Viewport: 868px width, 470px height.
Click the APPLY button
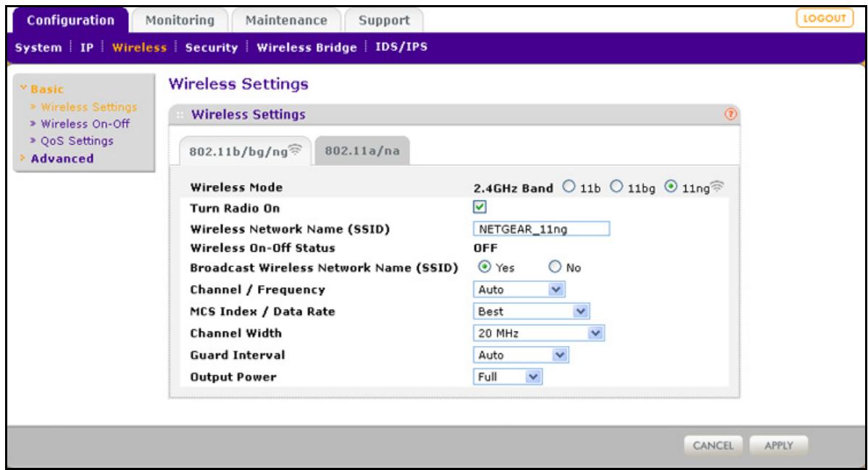tap(779, 445)
